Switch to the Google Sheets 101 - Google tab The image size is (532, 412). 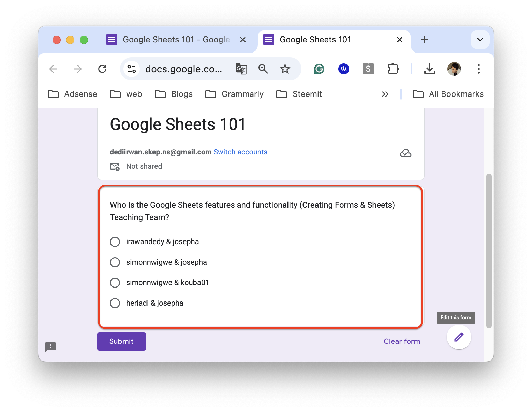[x=177, y=40]
